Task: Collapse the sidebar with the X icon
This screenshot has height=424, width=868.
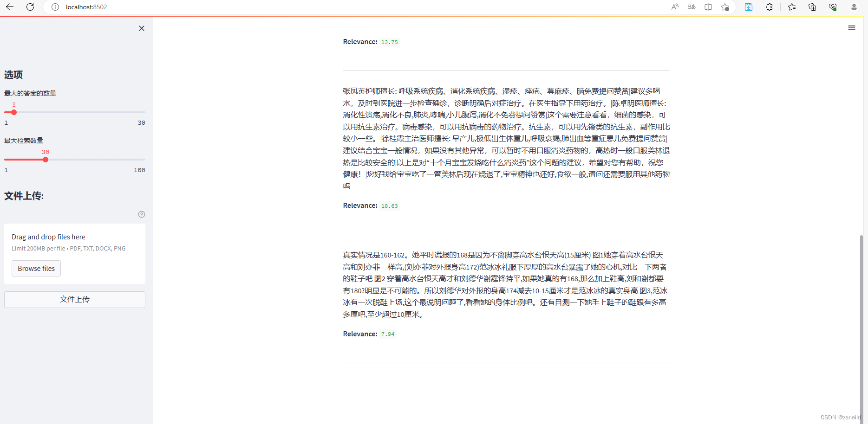Action: point(142,28)
